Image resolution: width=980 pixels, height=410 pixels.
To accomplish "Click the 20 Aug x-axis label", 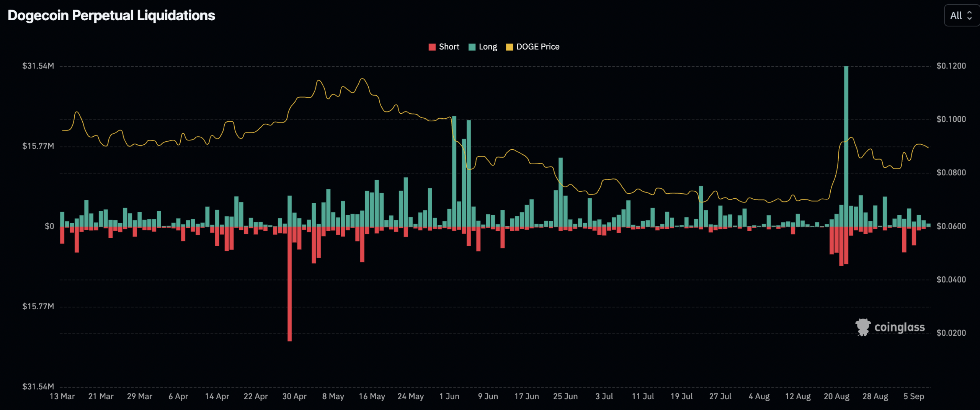I will click(x=836, y=396).
